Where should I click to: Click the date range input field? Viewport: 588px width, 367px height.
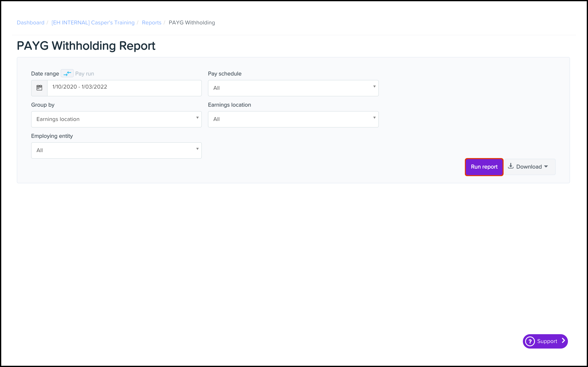tap(124, 87)
